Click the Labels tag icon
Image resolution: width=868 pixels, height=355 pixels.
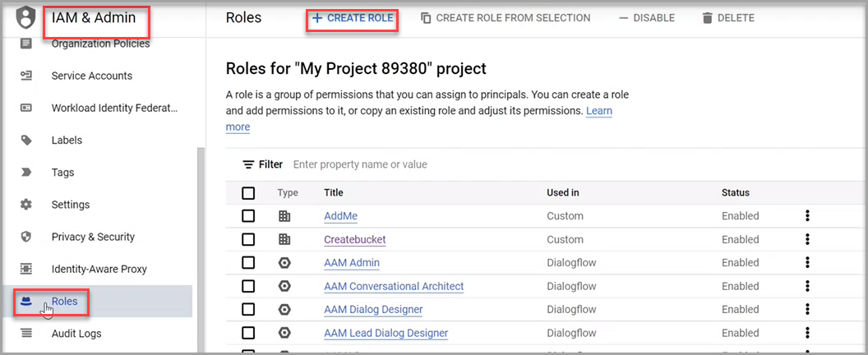click(26, 141)
